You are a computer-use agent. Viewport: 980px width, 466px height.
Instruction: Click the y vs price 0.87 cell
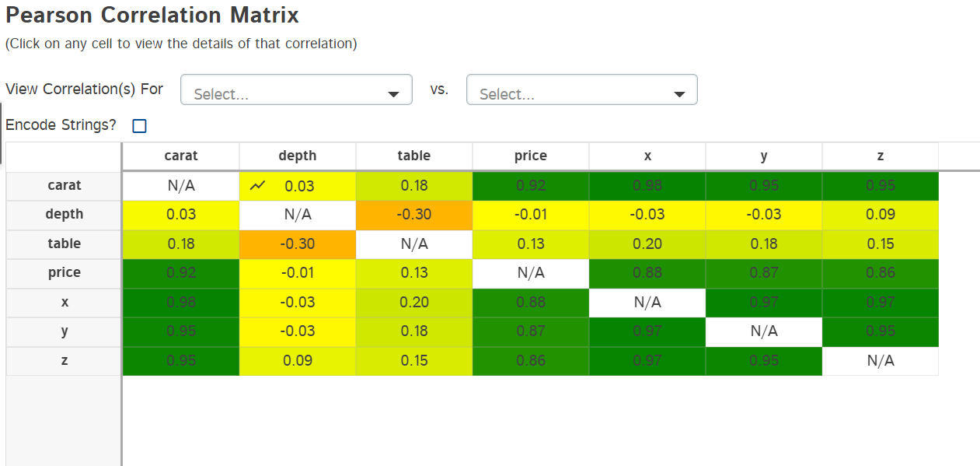(531, 331)
